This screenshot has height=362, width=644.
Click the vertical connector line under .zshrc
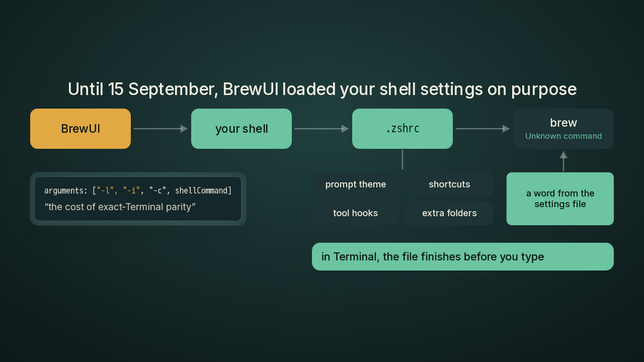tap(403, 159)
